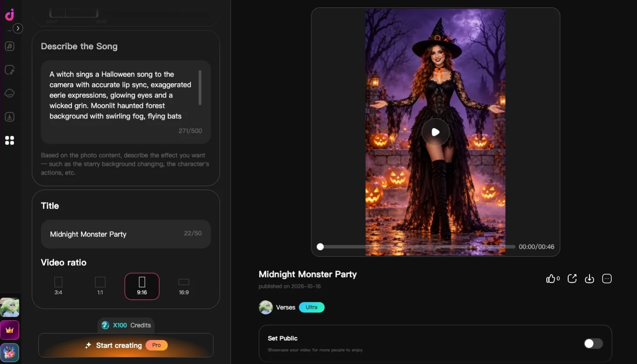637x364 pixels.
Task: Click the Ultra badge next to Verses
Action: pos(312,307)
